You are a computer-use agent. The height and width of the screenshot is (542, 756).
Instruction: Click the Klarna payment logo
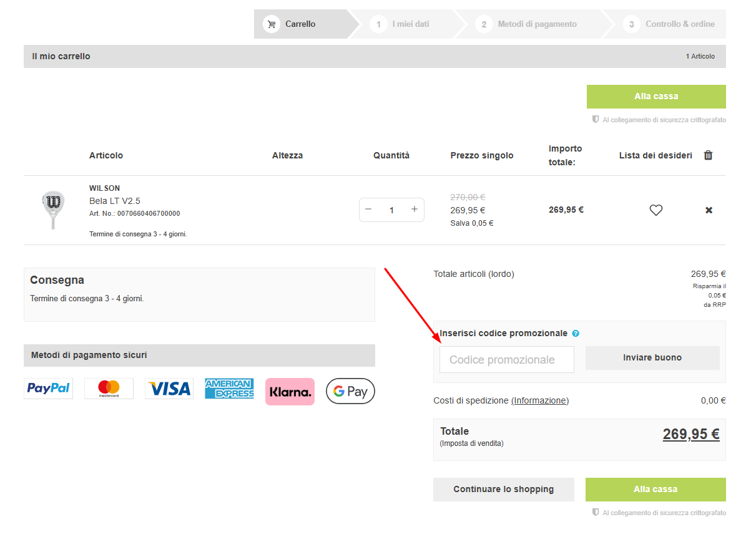click(x=290, y=392)
